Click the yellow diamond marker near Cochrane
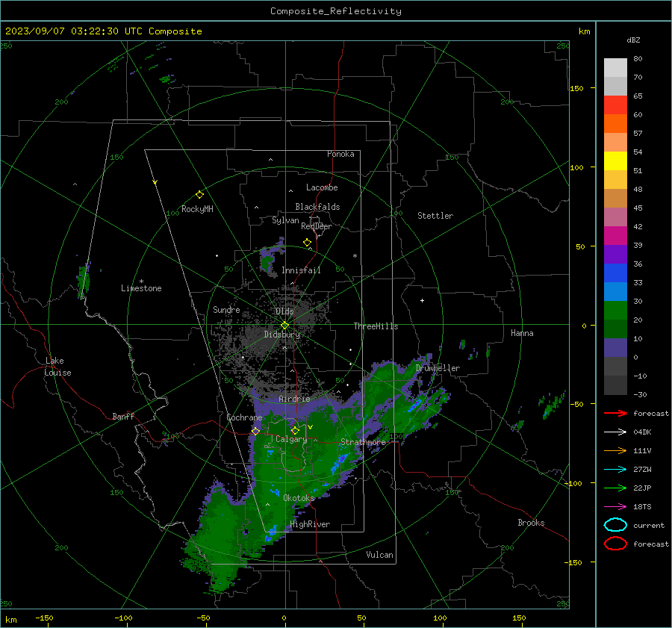Viewport: 672px width, 628px height. pos(255,432)
